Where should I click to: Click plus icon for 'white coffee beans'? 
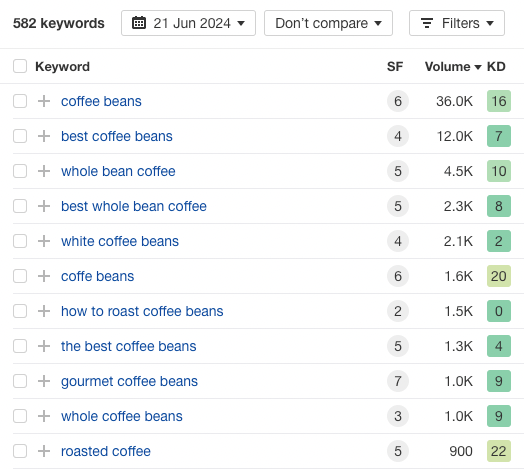[x=44, y=241]
